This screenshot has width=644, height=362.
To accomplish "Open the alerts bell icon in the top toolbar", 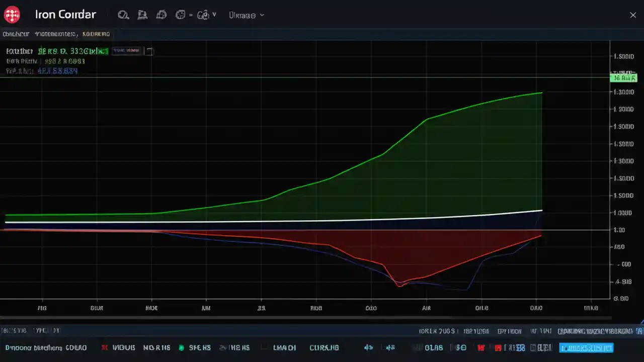I will click(161, 15).
